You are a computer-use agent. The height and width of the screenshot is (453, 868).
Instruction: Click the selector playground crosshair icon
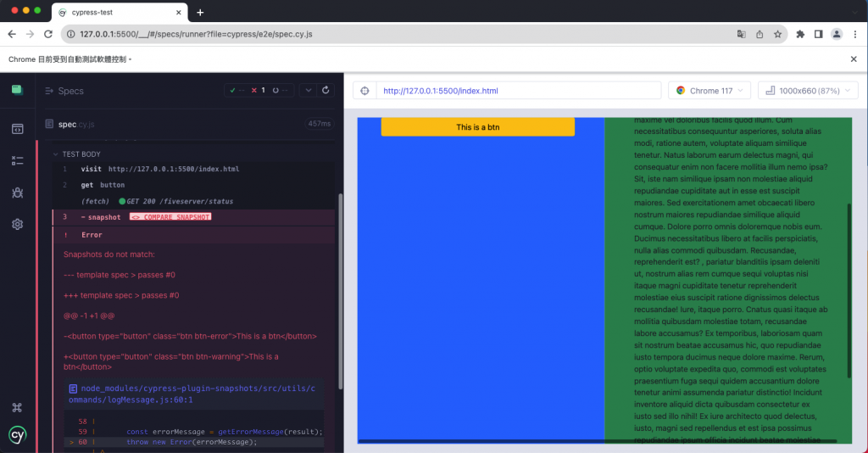[x=364, y=91]
